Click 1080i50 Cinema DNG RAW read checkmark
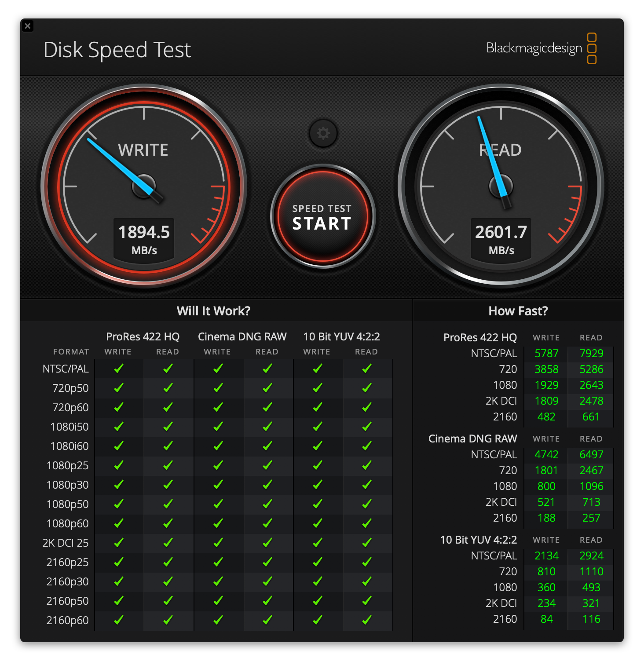This screenshot has width=644, height=665. coord(267,427)
